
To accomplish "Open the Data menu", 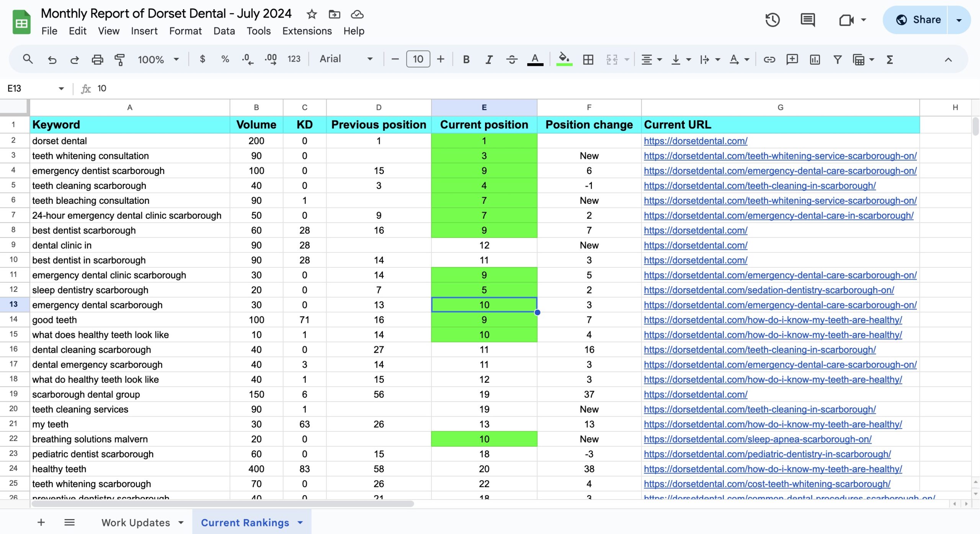I will pyautogui.click(x=224, y=31).
